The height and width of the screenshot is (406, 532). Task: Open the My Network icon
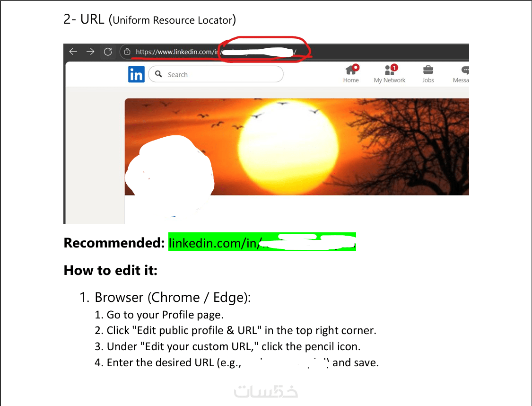click(x=391, y=70)
